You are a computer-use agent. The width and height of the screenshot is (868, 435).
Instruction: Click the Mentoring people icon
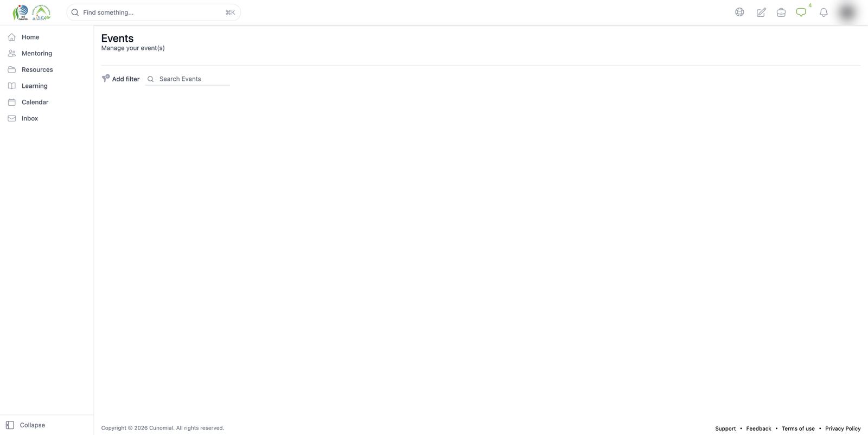11,53
